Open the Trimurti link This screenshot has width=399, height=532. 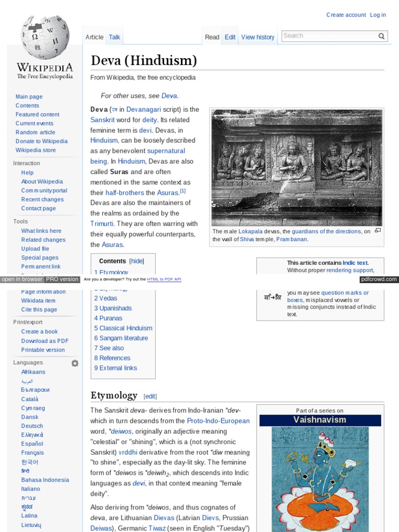[102, 223]
